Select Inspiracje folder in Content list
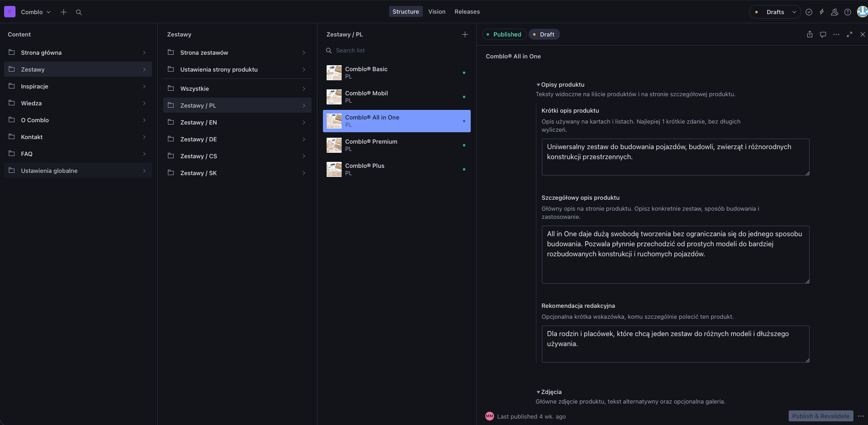Screen dimensions: 868x425 pos(78,86)
